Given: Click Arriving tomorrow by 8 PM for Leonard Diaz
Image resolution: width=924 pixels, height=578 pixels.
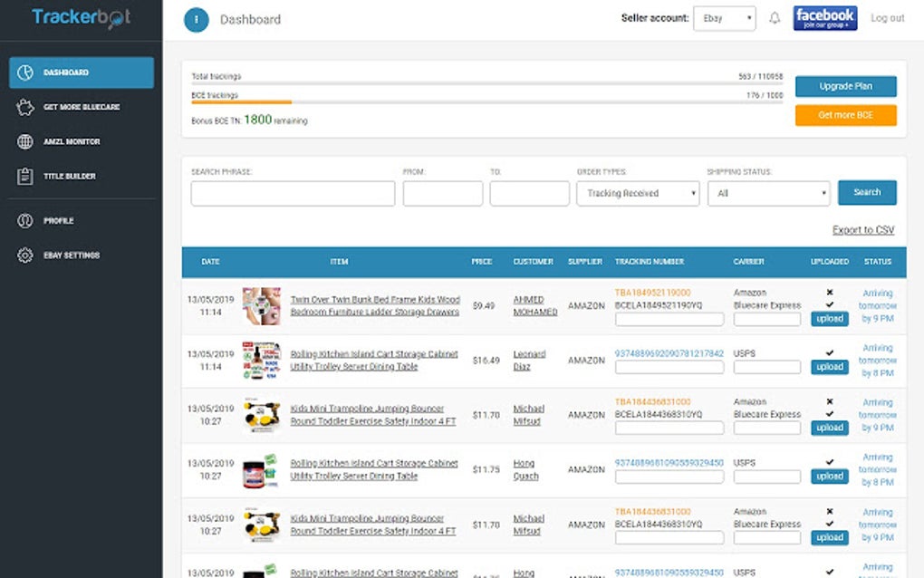Looking at the screenshot, I should 878,360.
